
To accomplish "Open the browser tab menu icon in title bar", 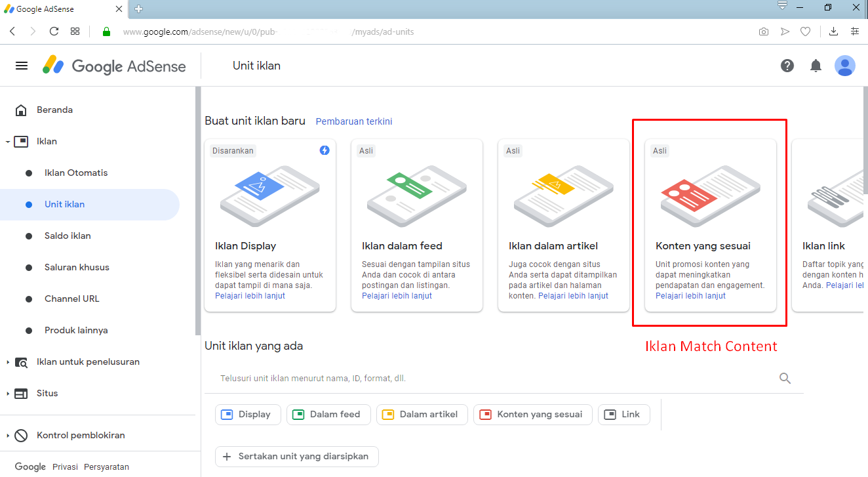I will click(782, 6).
